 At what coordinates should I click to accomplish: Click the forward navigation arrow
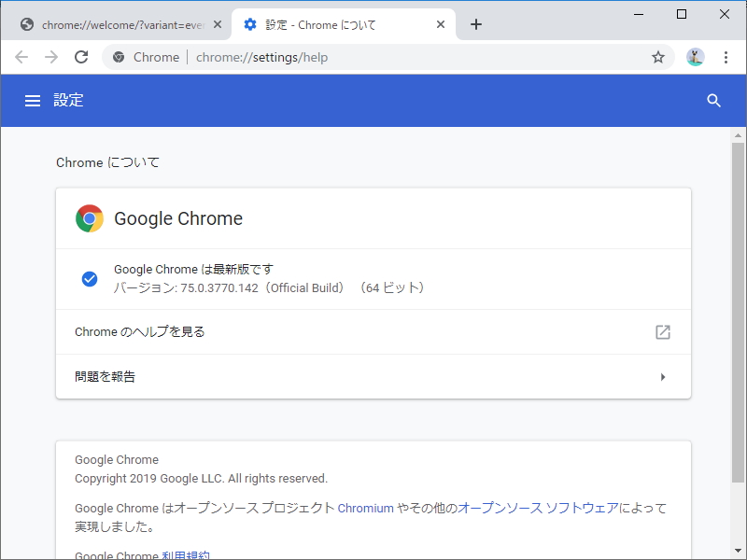pos(51,57)
